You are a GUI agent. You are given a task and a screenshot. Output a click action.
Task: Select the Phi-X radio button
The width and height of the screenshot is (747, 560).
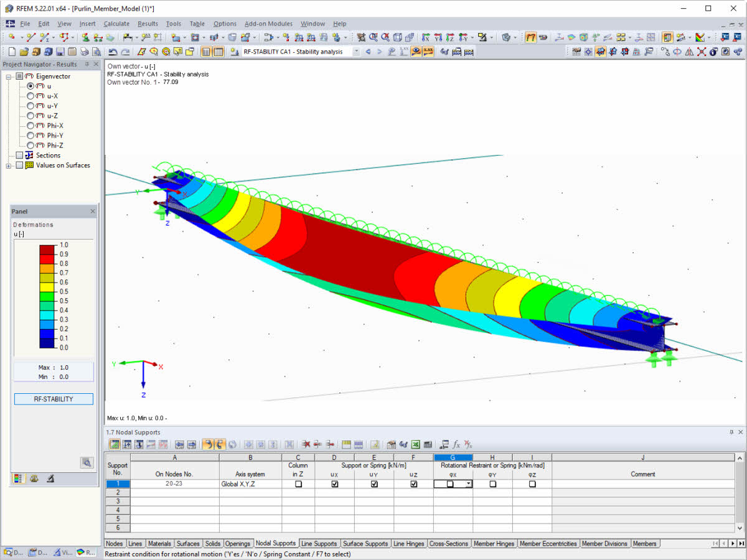(x=31, y=126)
